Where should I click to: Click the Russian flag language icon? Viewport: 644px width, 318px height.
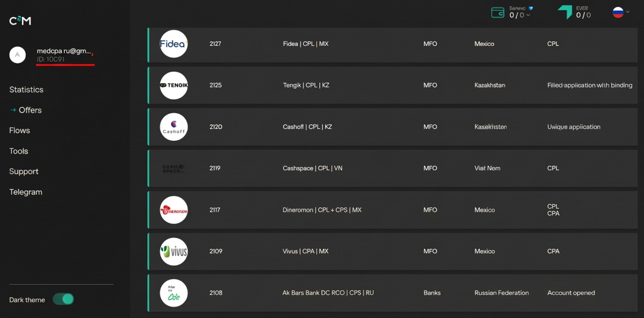[618, 12]
